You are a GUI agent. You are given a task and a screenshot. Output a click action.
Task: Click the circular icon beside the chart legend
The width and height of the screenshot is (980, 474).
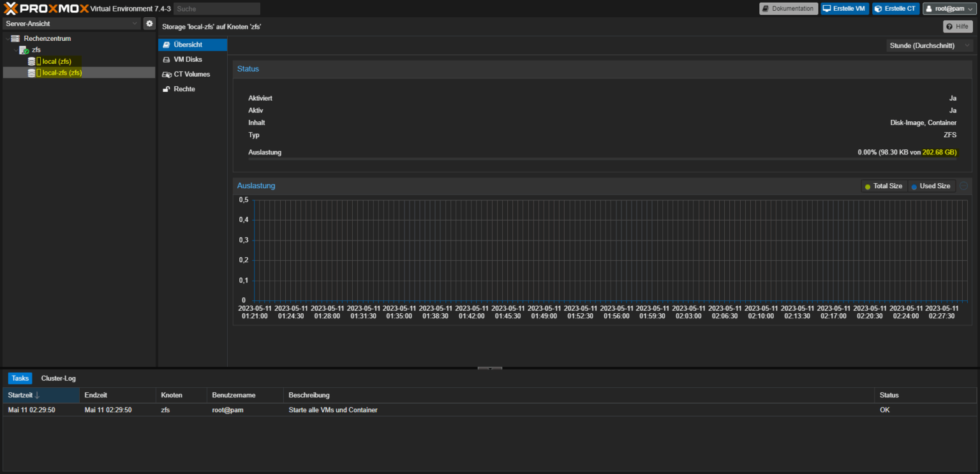coord(963,186)
